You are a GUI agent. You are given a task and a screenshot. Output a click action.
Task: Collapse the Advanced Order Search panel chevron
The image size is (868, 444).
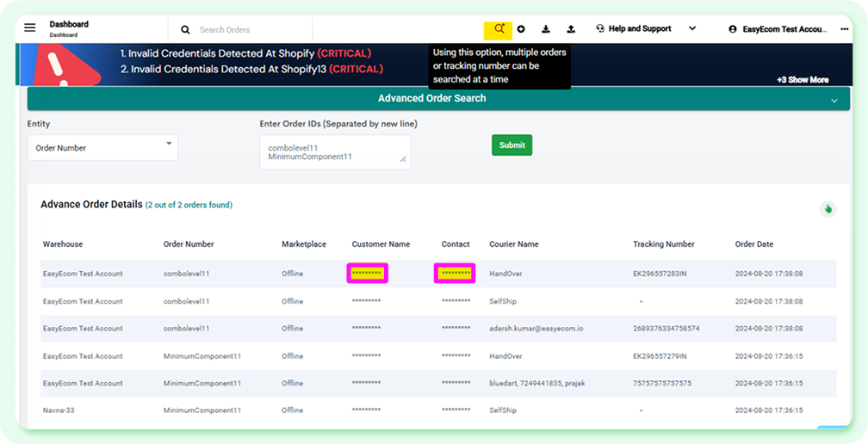pos(834,101)
